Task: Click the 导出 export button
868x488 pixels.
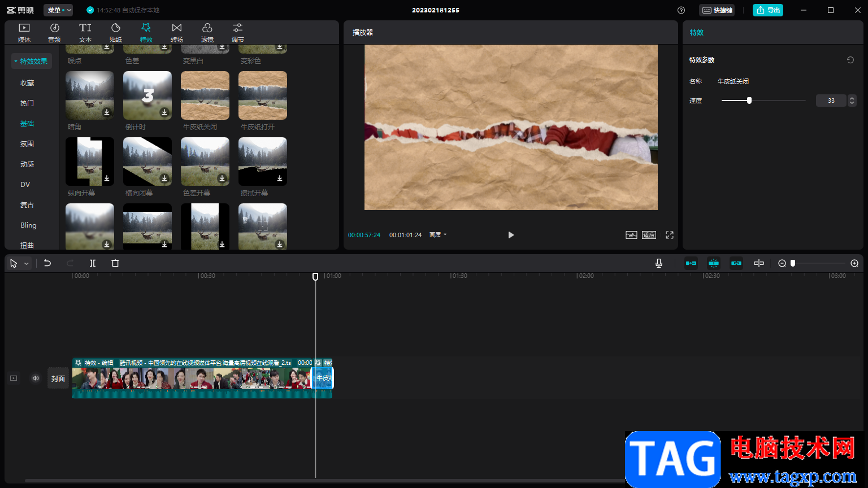Action: [768, 10]
